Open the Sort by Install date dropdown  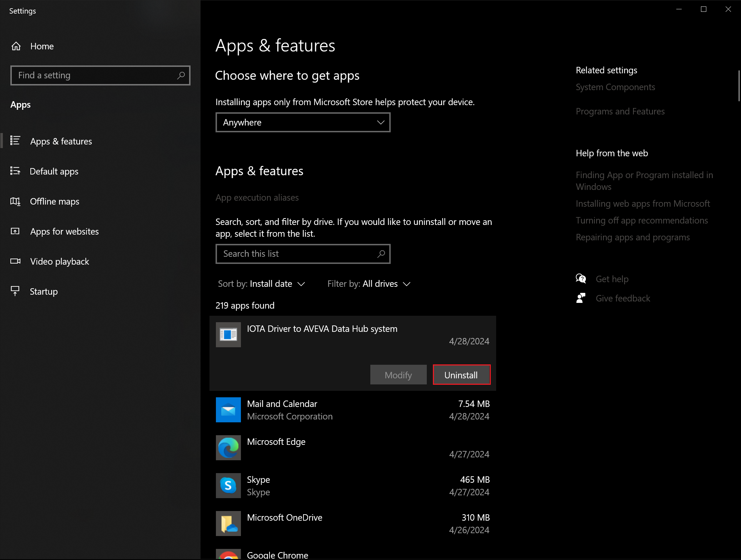pyautogui.click(x=262, y=284)
